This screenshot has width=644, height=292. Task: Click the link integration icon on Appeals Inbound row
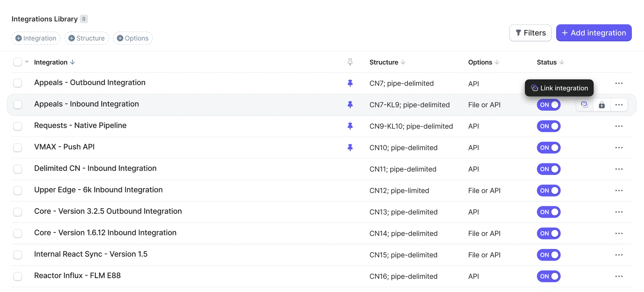pyautogui.click(x=584, y=105)
